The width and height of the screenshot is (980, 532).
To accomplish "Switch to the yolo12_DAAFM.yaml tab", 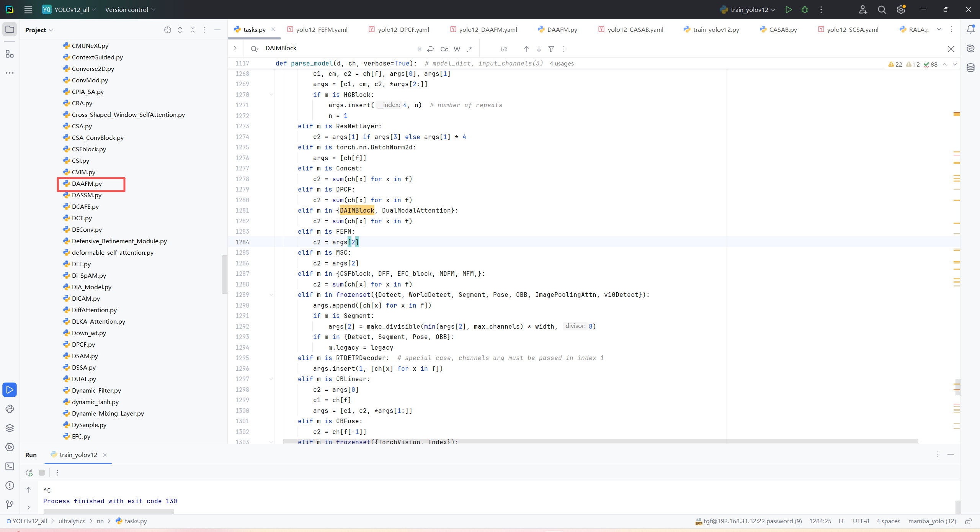I will pyautogui.click(x=488, y=29).
